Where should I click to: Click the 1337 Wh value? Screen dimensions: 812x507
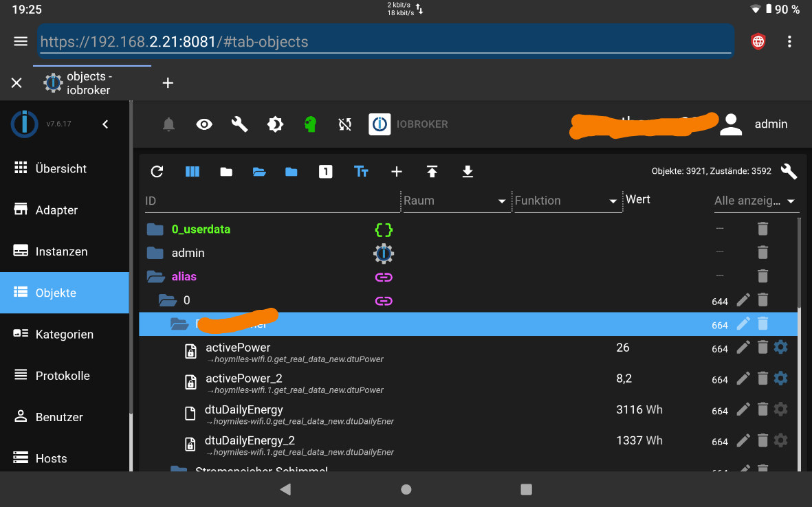pos(639,441)
